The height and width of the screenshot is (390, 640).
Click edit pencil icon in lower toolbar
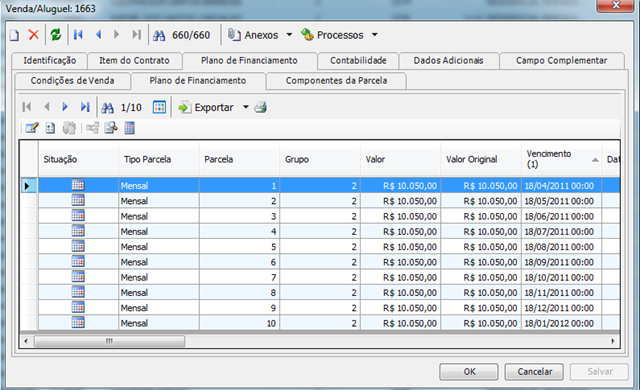pos(32,128)
